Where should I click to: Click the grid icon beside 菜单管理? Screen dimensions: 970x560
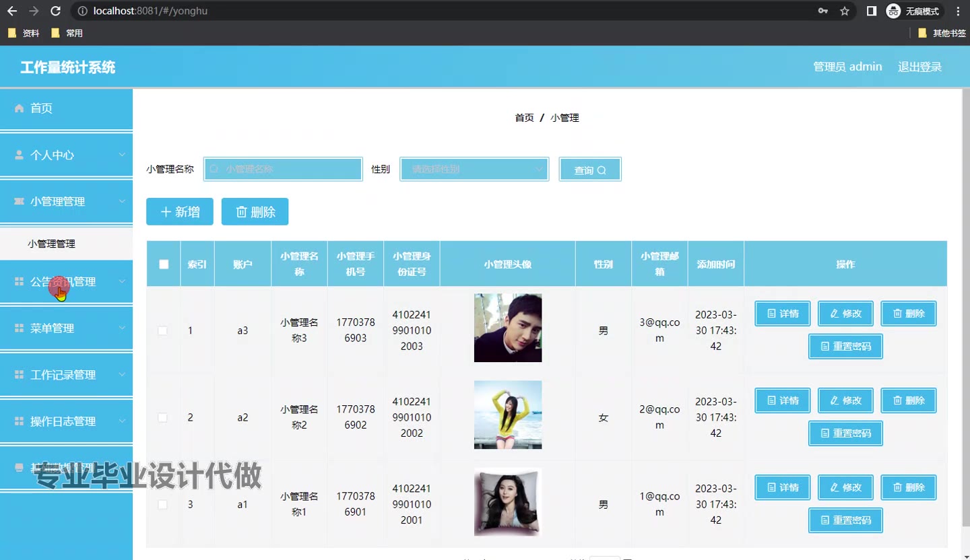pos(19,328)
